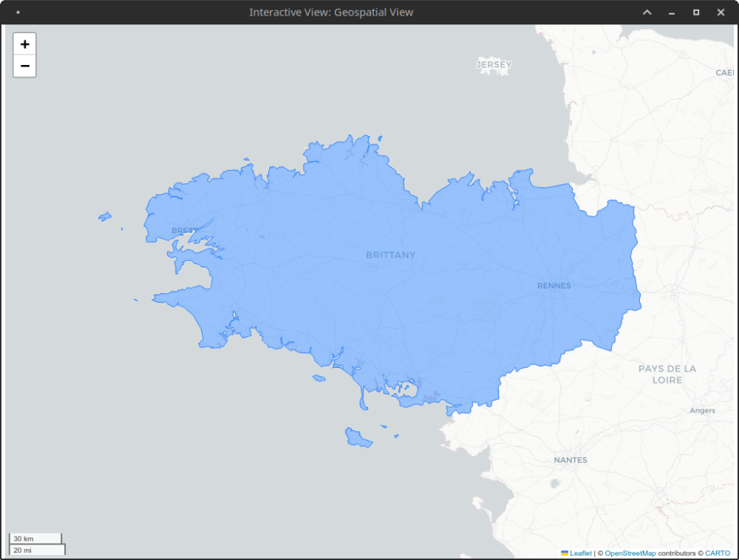This screenshot has height=560, width=739.
Task: Zoom in using the plus button
Action: (x=24, y=44)
